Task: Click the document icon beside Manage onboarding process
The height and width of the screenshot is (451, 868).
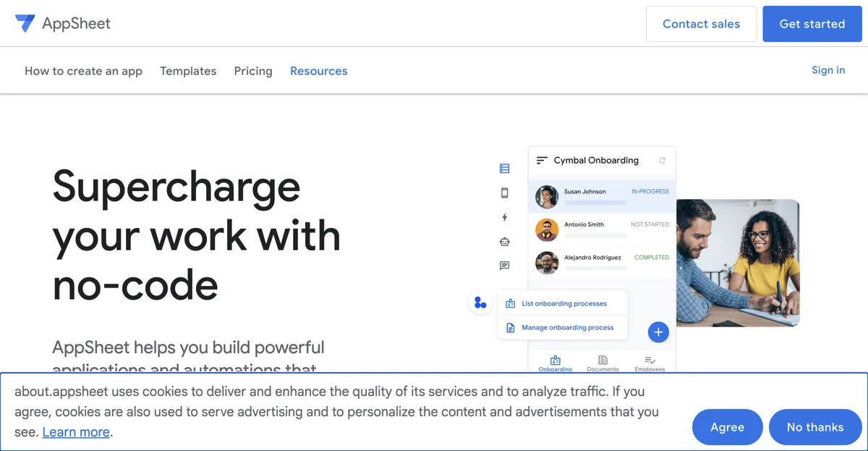Action: click(x=511, y=328)
